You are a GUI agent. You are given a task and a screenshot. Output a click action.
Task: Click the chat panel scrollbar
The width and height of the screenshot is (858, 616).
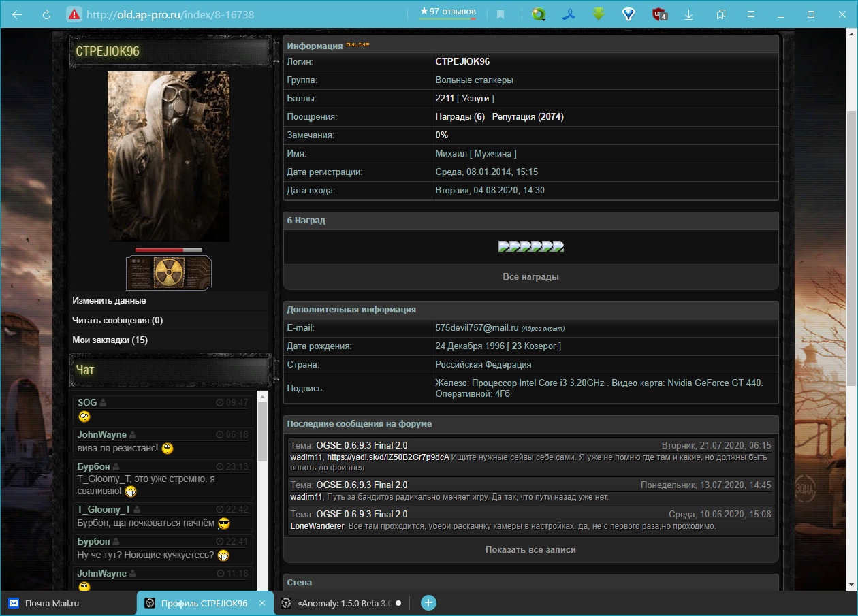(262, 429)
